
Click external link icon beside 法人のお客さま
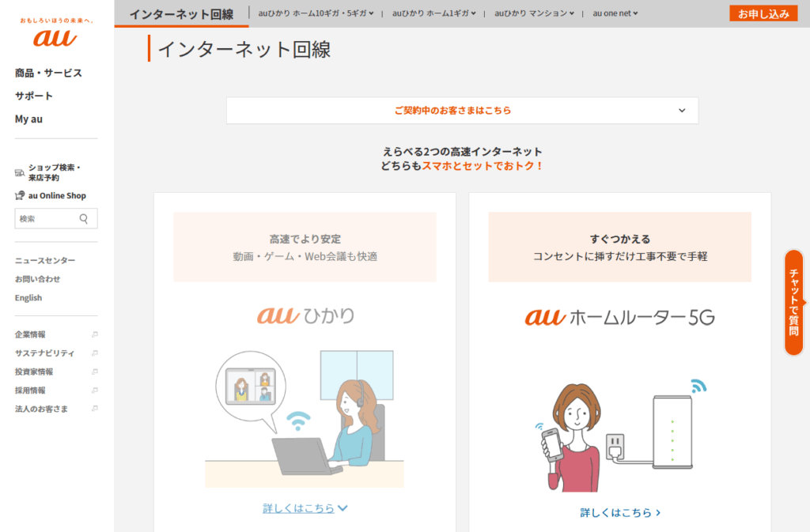95,409
